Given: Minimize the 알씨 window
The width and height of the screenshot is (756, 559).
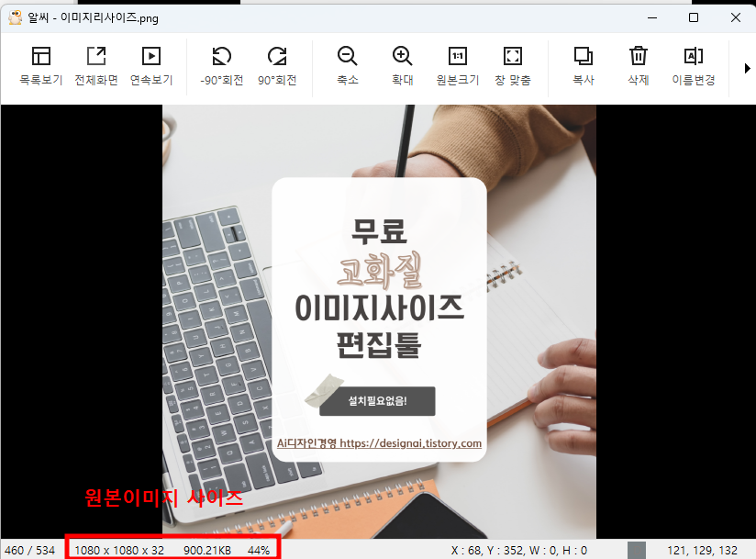Looking at the screenshot, I should [652, 17].
